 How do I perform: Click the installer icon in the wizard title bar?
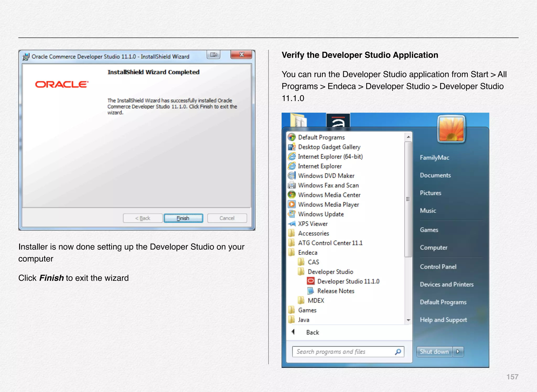(26, 57)
